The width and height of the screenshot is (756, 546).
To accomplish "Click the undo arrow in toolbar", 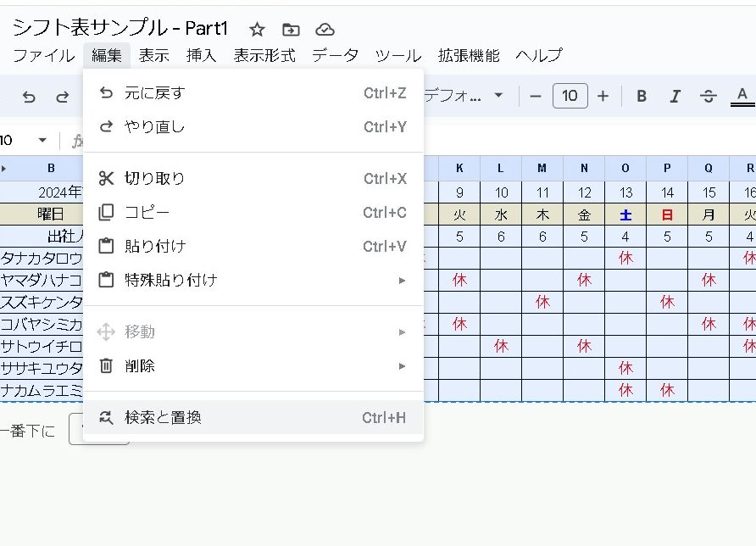I will (x=29, y=97).
